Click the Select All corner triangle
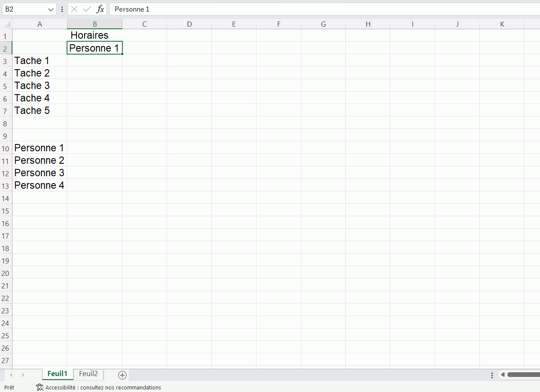Image resolution: width=540 pixels, height=392 pixels. pos(6,24)
